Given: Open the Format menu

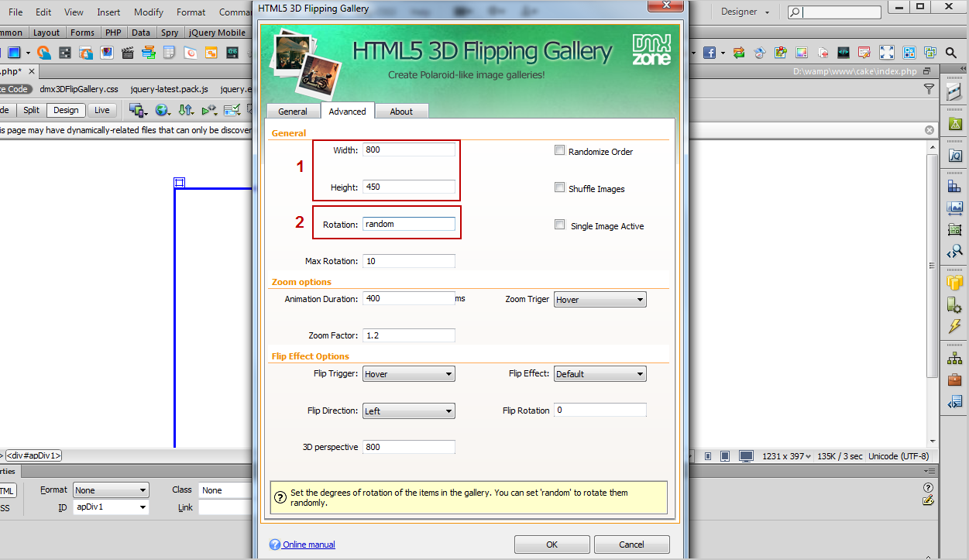Looking at the screenshot, I should [x=191, y=12].
